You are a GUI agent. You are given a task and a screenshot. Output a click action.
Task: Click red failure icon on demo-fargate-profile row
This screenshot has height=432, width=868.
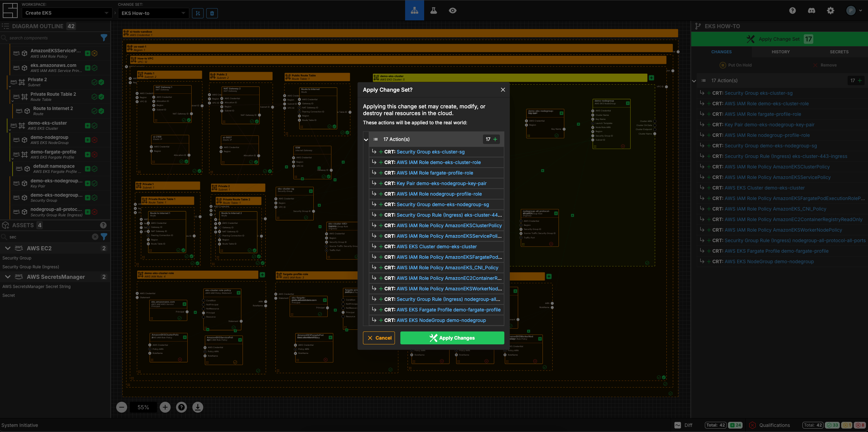(95, 155)
